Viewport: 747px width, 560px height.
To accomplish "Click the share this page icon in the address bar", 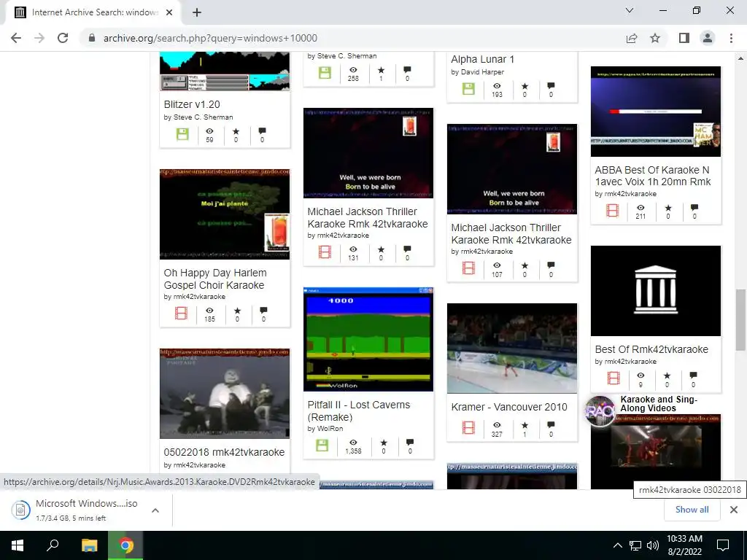I will (632, 38).
